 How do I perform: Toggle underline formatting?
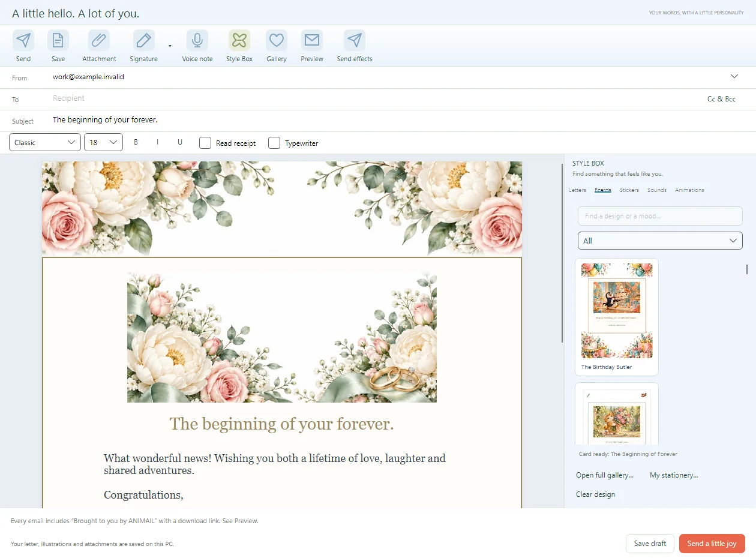point(180,142)
